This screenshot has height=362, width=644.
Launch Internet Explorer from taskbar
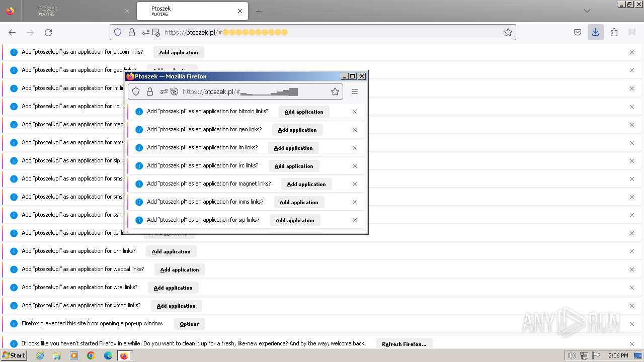tap(40, 355)
